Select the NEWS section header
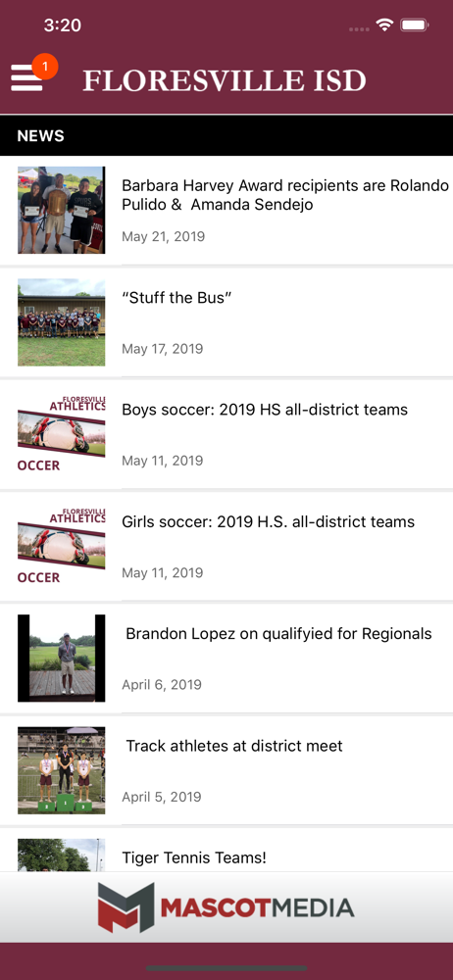Image resolution: width=453 pixels, height=980 pixels. tap(226, 135)
